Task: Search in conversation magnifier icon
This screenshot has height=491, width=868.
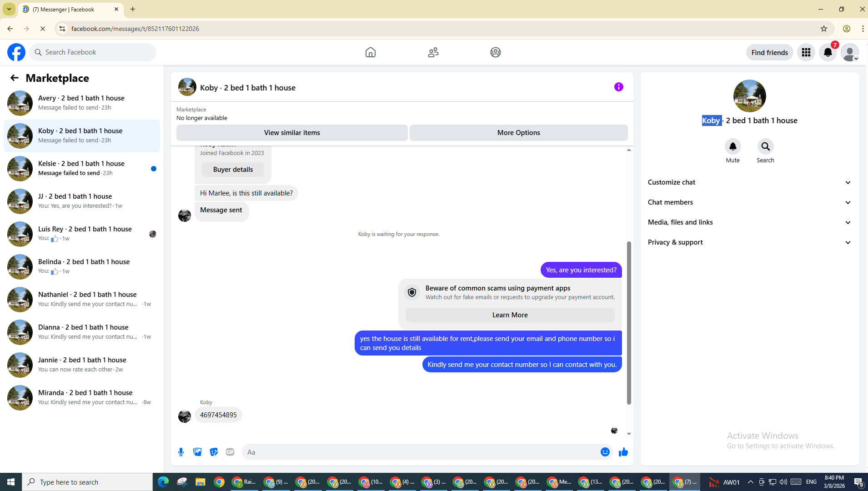Action: point(766,146)
